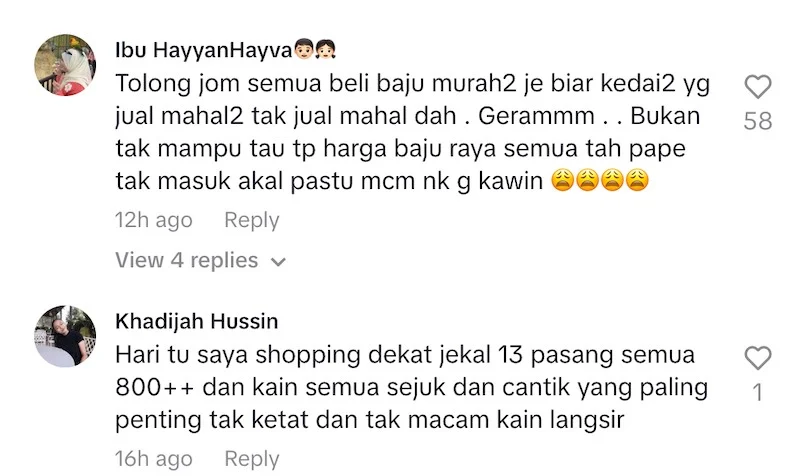The height and width of the screenshot is (476, 800).
Task: Expand View 4 replies
Action: [x=200, y=261]
